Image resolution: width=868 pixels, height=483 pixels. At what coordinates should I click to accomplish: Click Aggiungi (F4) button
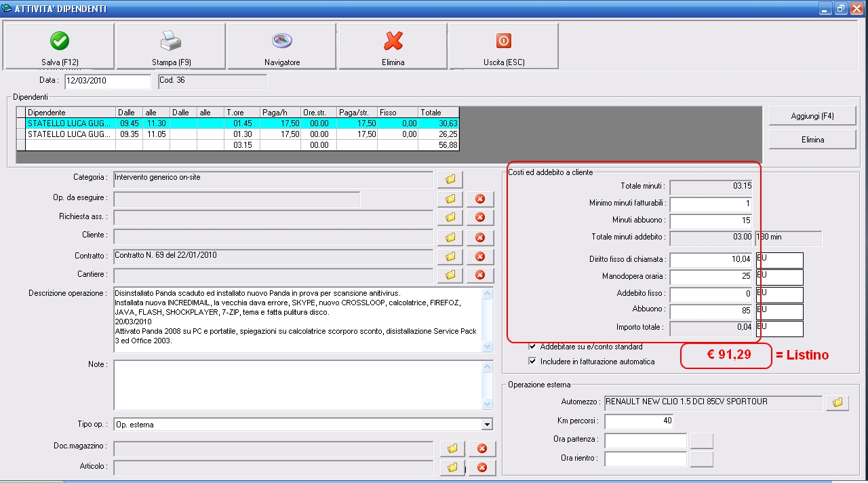pos(812,116)
